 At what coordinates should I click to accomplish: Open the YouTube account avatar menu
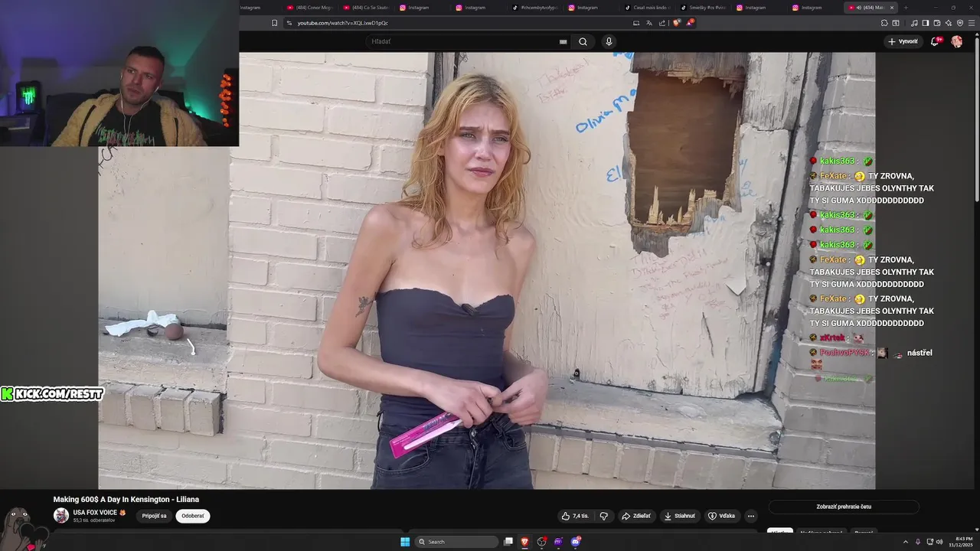pyautogui.click(x=956, y=41)
